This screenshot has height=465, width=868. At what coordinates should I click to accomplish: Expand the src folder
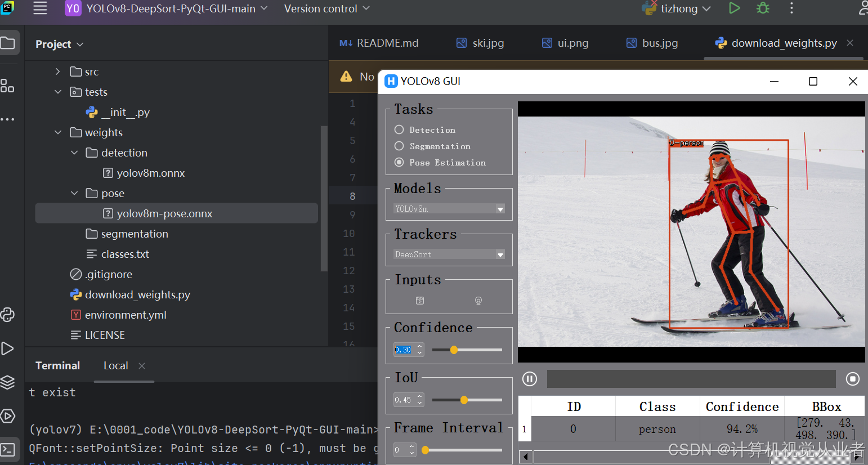(57, 71)
